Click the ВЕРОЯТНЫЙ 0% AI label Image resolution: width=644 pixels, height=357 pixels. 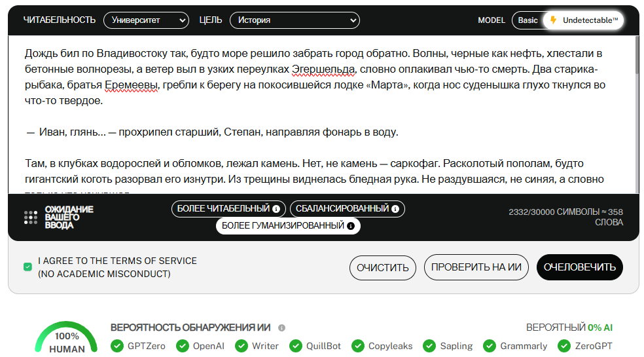569,328
